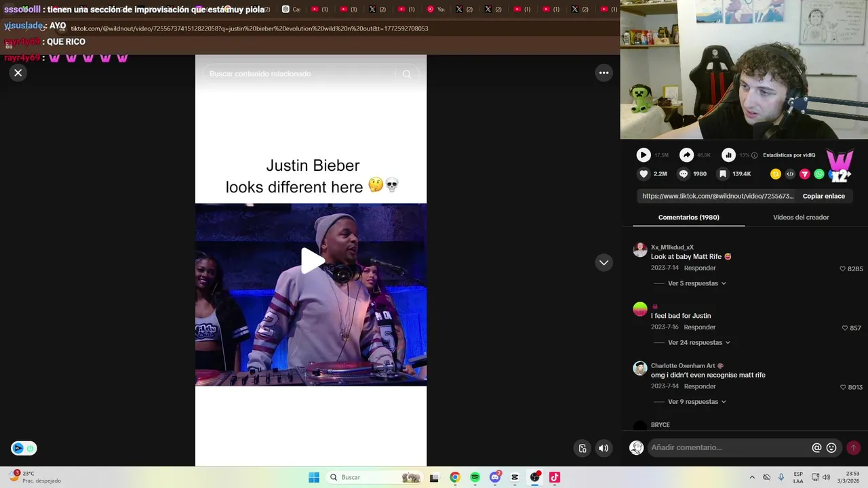Switch to the 'Videos del creador' tab
Image resolution: width=868 pixels, height=488 pixels.
pyautogui.click(x=801, y=217)
